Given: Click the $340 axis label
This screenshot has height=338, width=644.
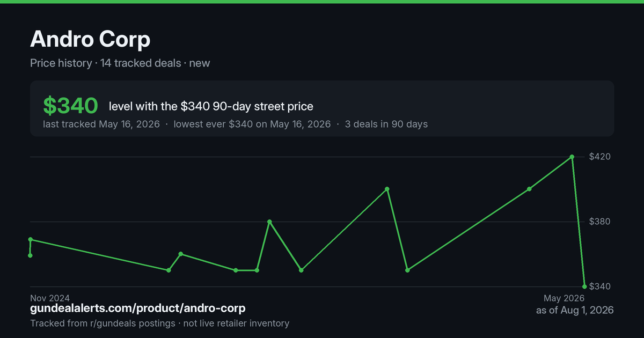Looking at the screenshot, I should 600,286.
